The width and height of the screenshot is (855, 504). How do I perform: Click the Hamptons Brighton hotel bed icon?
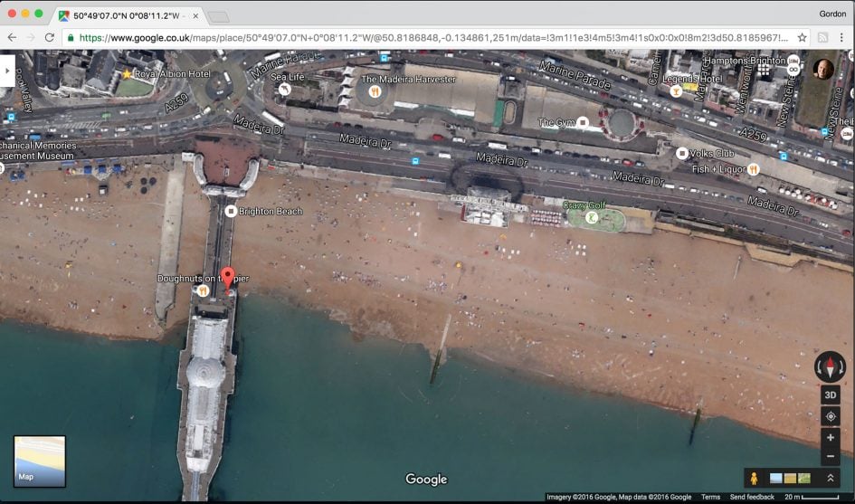(793, 60)
